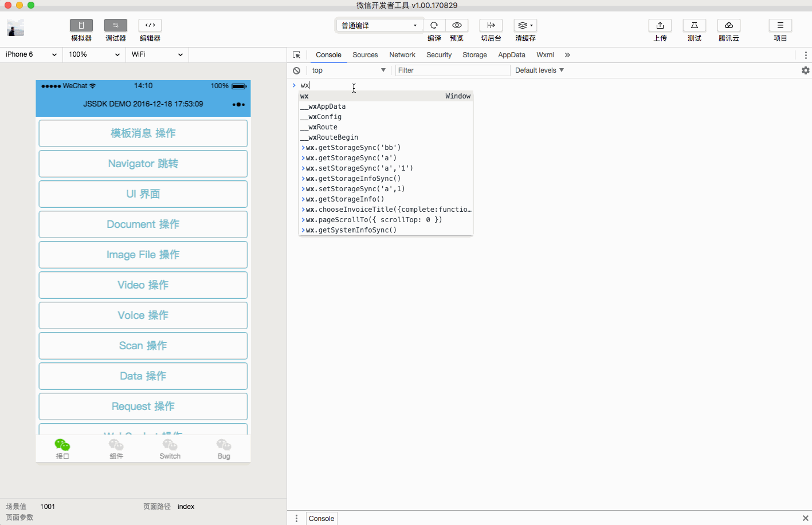This screenshot has width=812, height=525.
Task: Click the upload icon
Action: [660, 25]
